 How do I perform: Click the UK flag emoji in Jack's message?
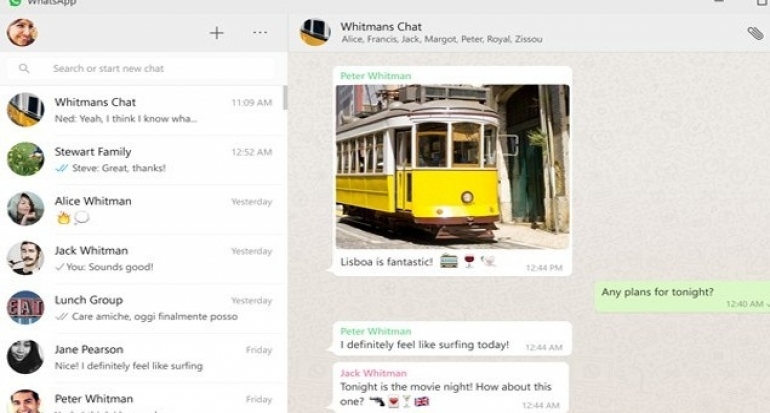click(421, 402)
